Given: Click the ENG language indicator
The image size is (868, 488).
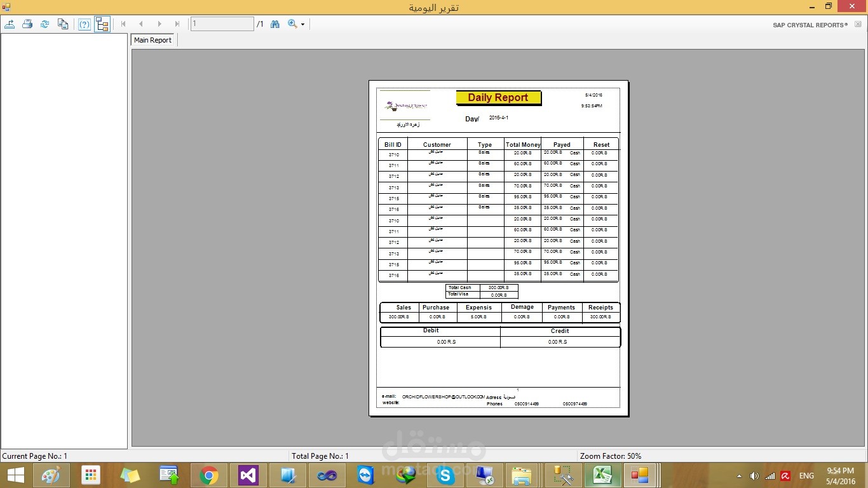Looking at the screenshot, I should 806,476.
